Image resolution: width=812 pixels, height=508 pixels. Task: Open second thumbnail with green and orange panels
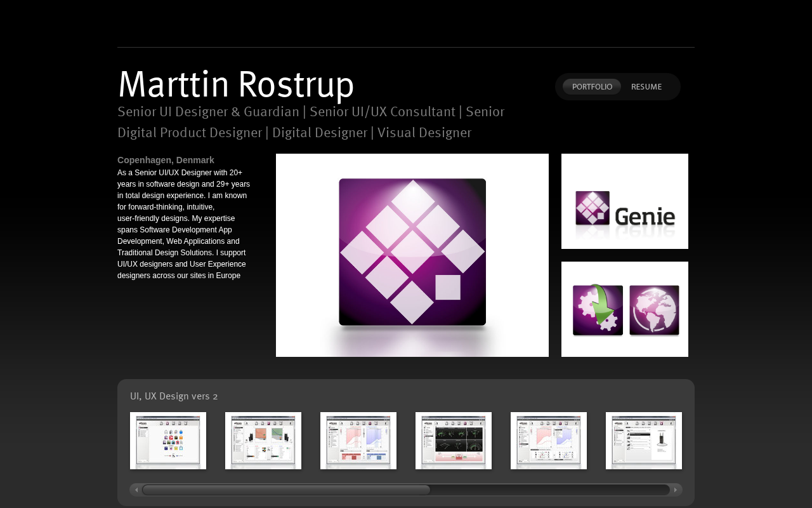pyautogui.click(x=263, y=441)
